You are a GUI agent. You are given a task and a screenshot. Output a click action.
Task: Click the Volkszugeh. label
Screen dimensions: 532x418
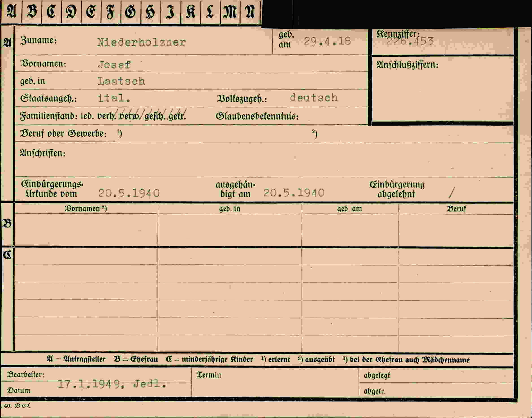(x=242, y=99)
